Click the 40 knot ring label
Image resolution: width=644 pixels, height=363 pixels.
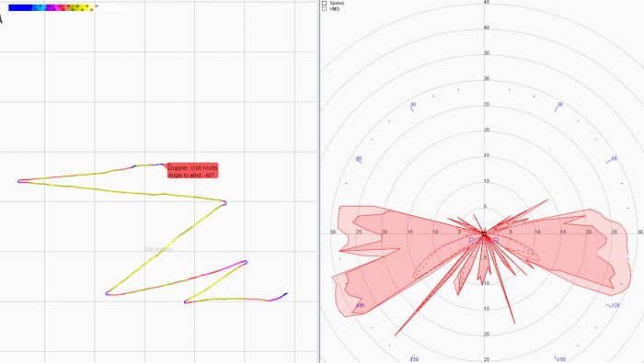click(x=487, y=28)
